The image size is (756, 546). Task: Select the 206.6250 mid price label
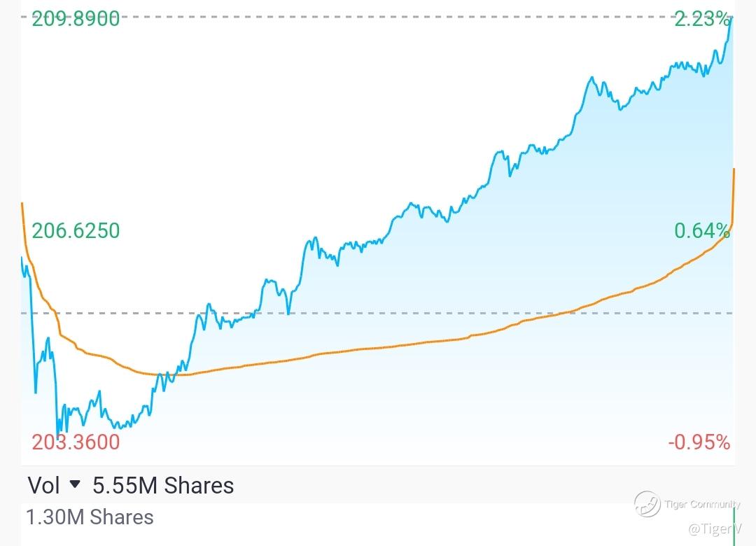(x=76, y=230)
